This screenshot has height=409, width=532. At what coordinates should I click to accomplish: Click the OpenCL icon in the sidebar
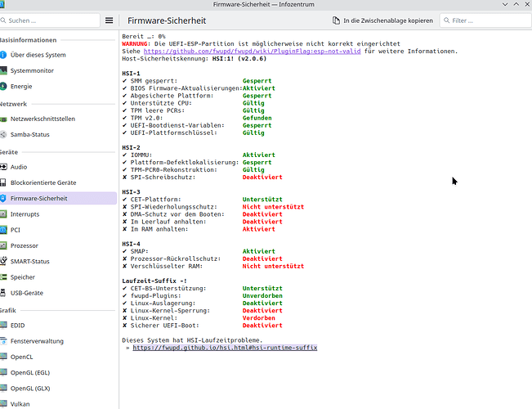[3, 357]
